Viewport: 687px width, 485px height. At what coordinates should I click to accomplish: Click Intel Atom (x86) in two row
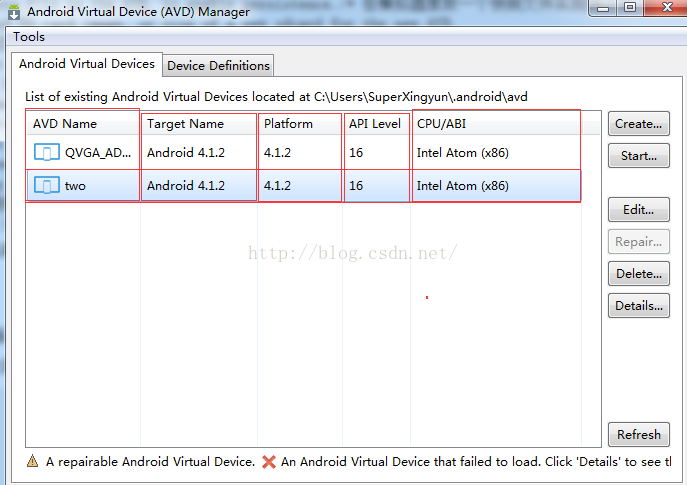[x=463, y=186]
